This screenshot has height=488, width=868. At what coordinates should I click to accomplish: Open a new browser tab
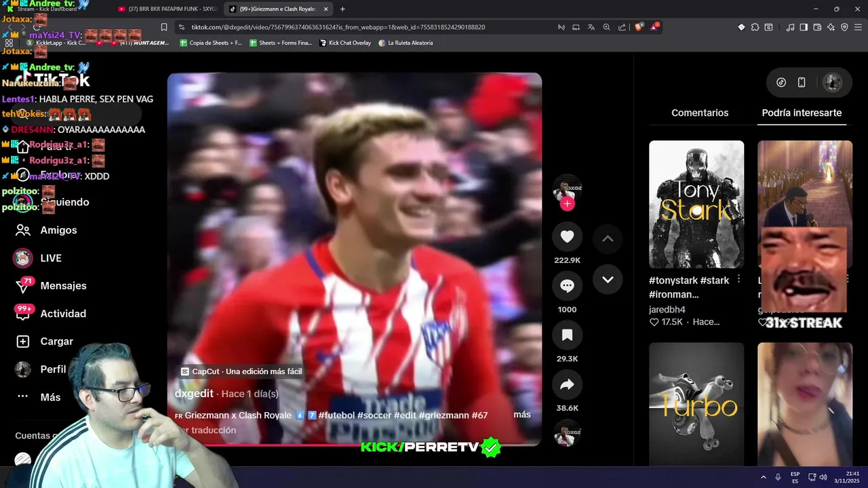(x=342, y=9)
